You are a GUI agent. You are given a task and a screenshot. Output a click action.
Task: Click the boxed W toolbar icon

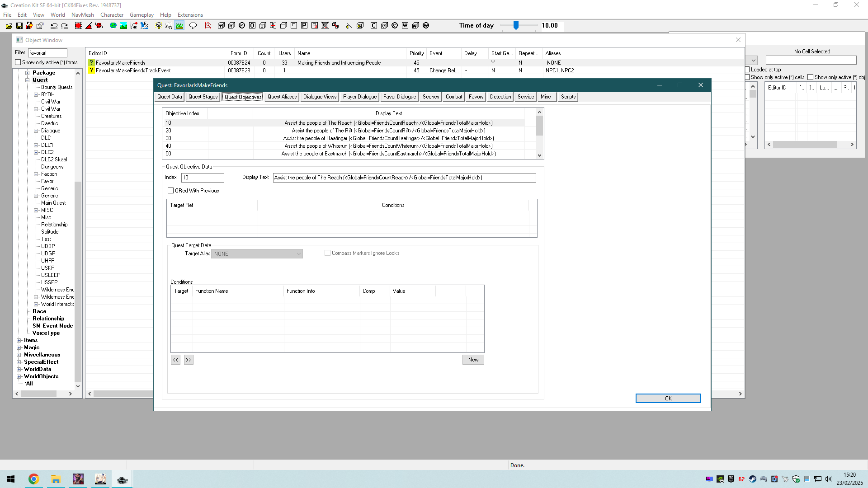click(405, 26)
